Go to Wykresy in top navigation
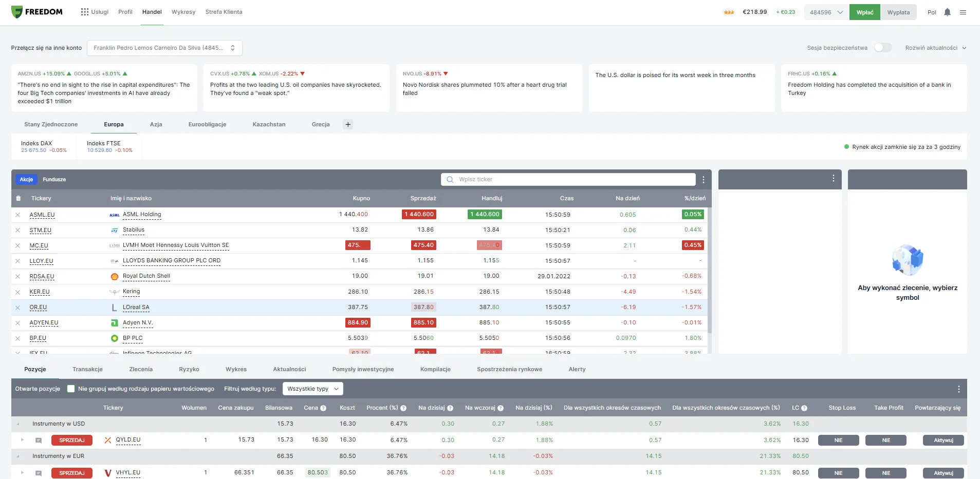Viewport: 980px width, 479px height. coord(183,12)
